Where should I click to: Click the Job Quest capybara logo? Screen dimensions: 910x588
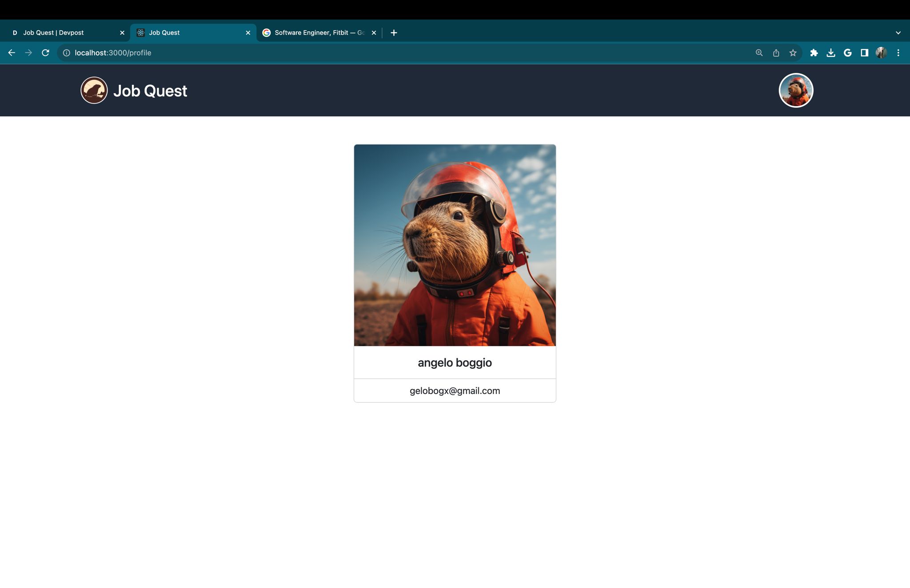coord(94,91)
